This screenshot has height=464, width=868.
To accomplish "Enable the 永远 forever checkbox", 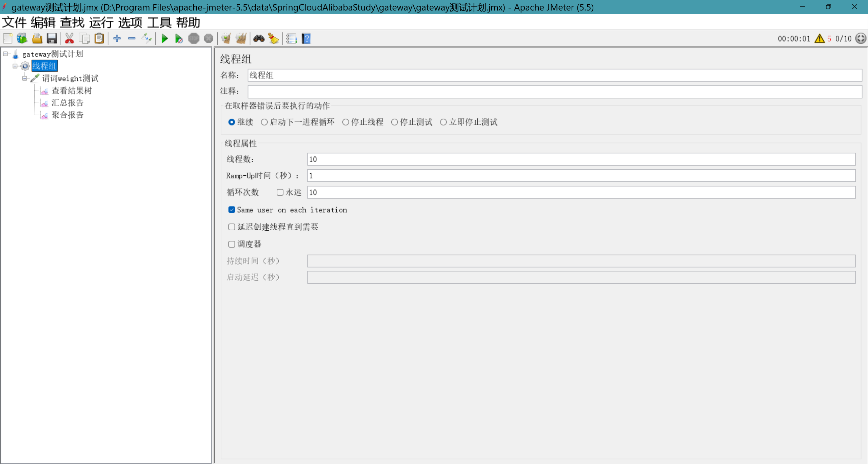I will (x=280, y=192).
